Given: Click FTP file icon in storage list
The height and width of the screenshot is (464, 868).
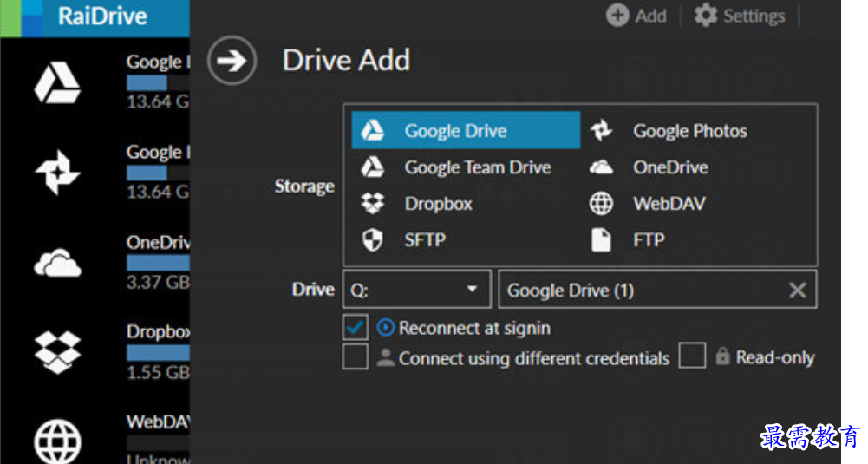Looking at the screenshot, I should (601, 240).
